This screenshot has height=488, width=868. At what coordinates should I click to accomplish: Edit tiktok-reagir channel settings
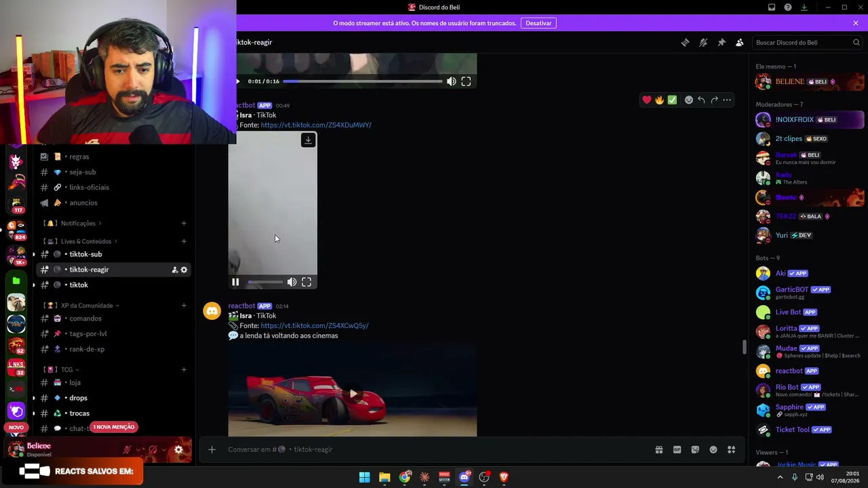(184, 270)
